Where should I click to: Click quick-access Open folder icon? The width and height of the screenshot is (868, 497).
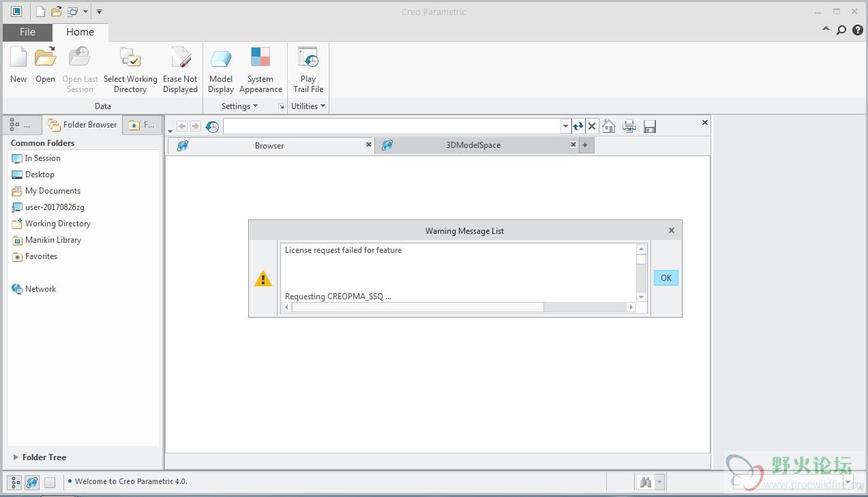(57, 12)
